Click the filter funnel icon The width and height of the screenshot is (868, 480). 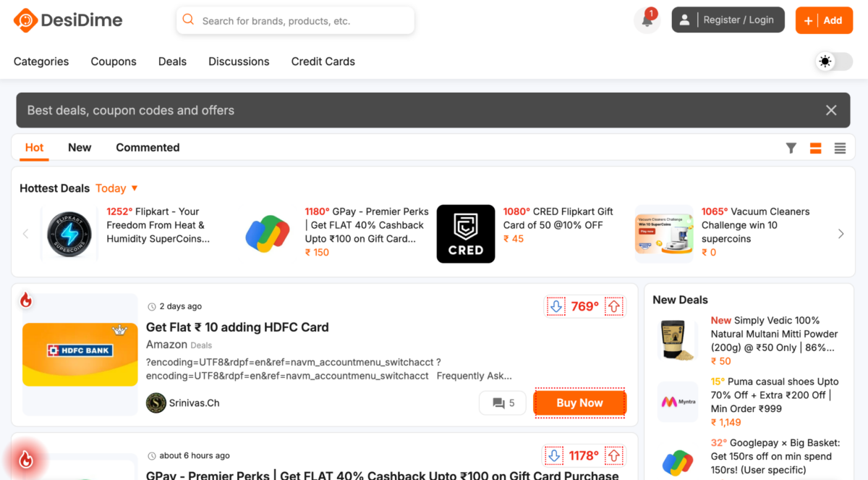(791, 148)
